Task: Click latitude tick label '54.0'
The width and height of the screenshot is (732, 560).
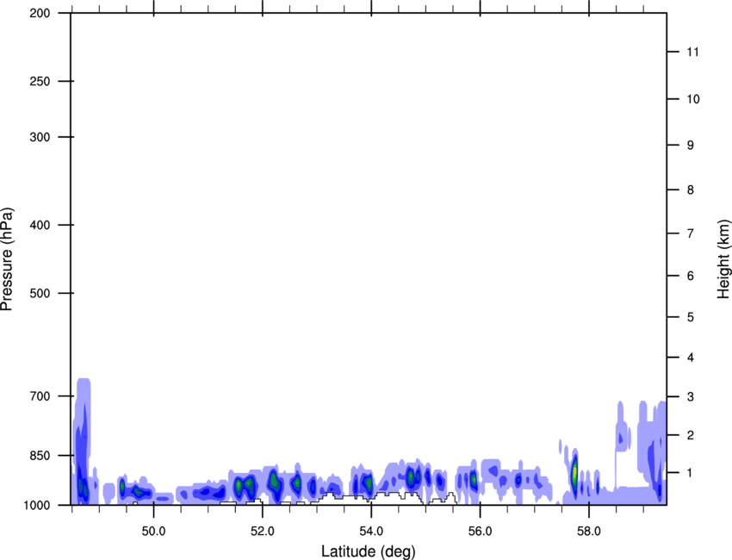Action: [371, 532]
